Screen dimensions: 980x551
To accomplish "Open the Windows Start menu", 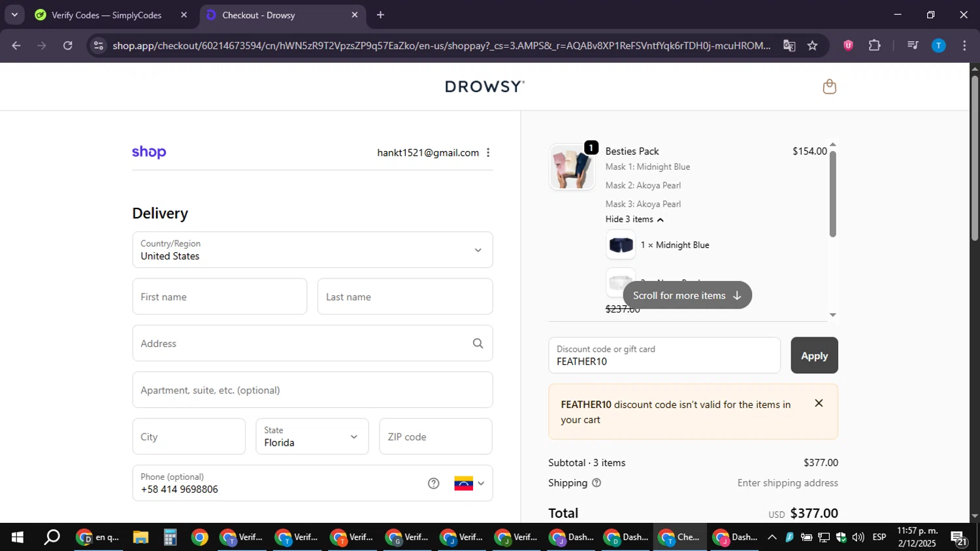I will pyautogui.click(x=17, y=537).
